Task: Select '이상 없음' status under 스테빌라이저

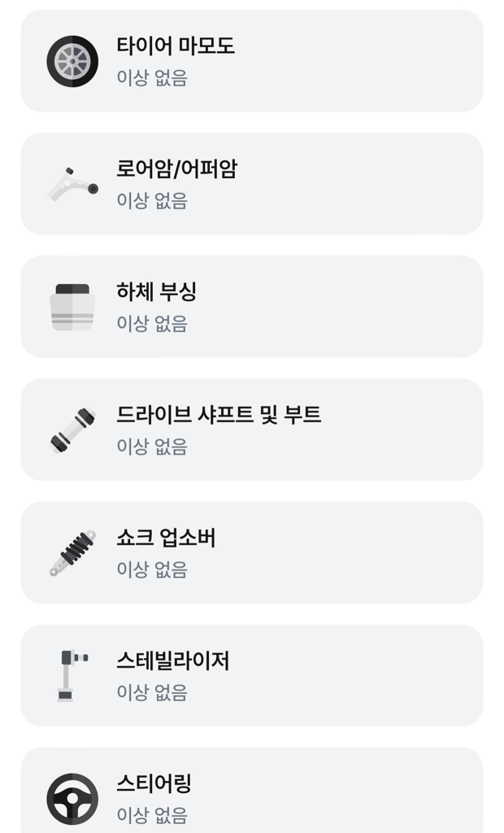Action: tap(152, 692)
